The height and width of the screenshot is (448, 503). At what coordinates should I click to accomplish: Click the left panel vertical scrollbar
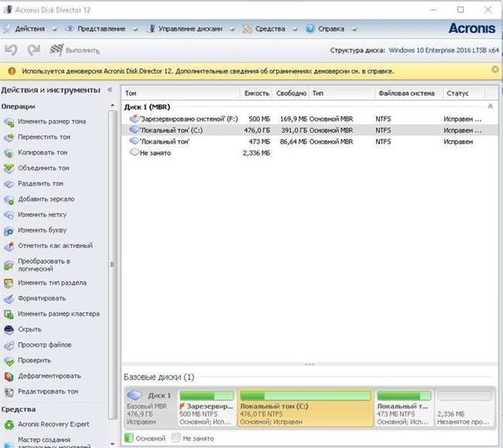112,265
